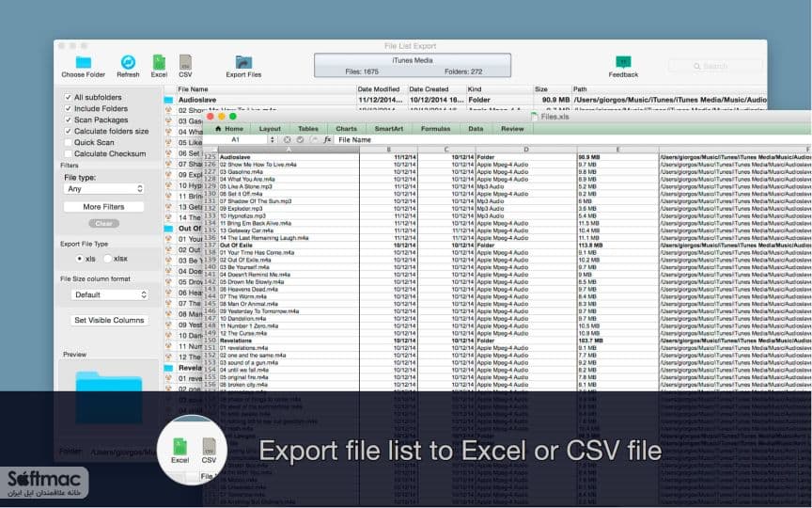Click the confirm entry icon in Excel formula bar
The height and width of the screenshot is (508, 812).
tap(301, 139)
